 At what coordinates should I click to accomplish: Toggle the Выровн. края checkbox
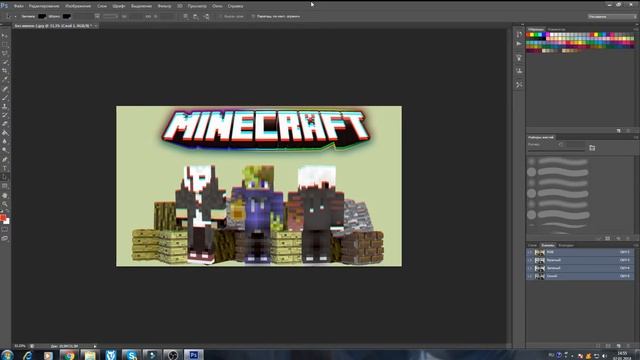pos(220,16)
